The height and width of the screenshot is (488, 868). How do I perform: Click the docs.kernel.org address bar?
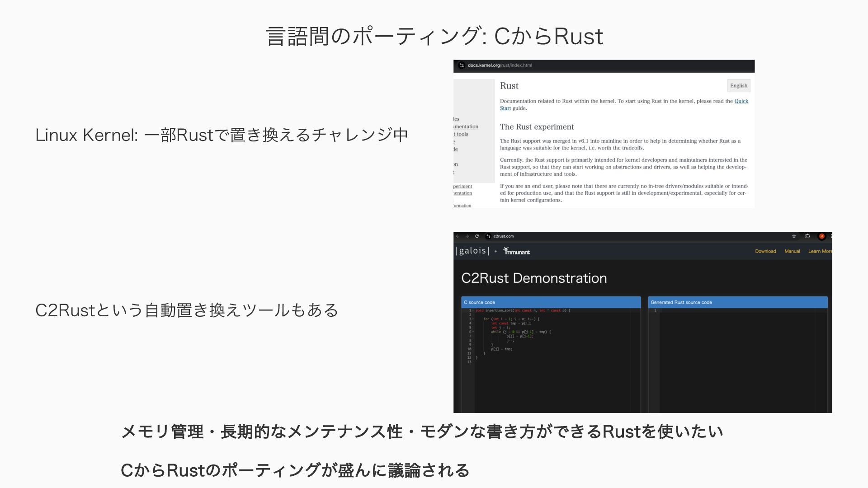[x=606, y=66]
